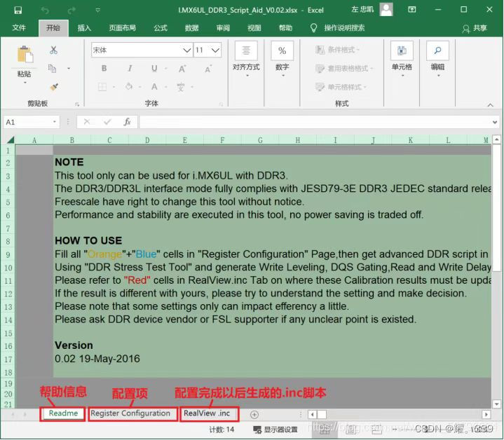
Task: Open 编辑 editing group button
Action: click(438, 60)
